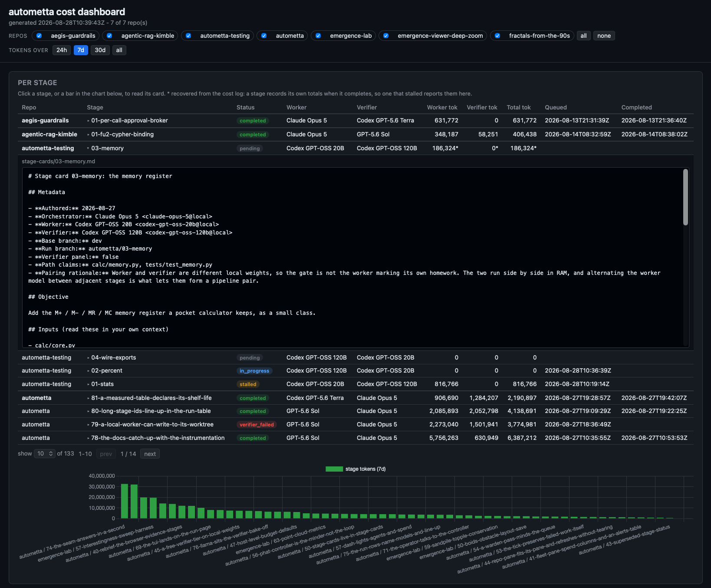This screenshot has height=588, width=711.
Task: Select all repos with the 'all' button
Action: pyautogui.click(x=584, y=36)
